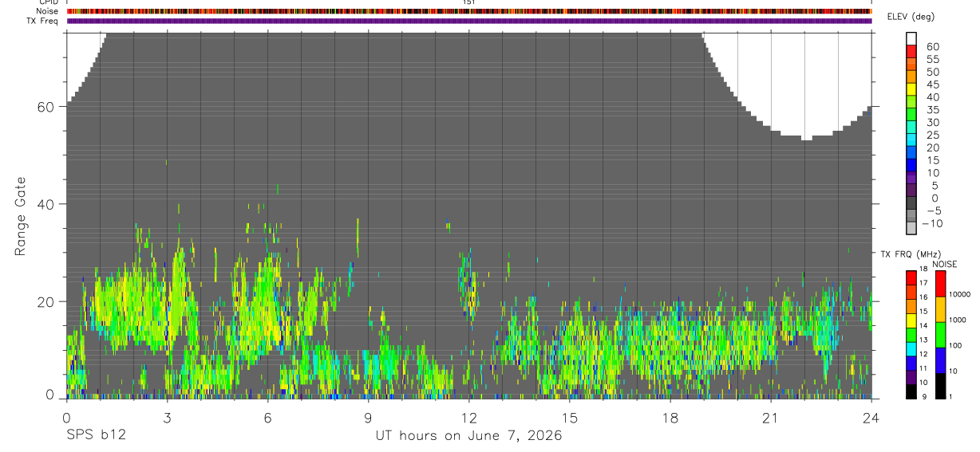980x452 pixels.
Task: Select the multicolored Noise strip above plot
Action: [469, 11]
